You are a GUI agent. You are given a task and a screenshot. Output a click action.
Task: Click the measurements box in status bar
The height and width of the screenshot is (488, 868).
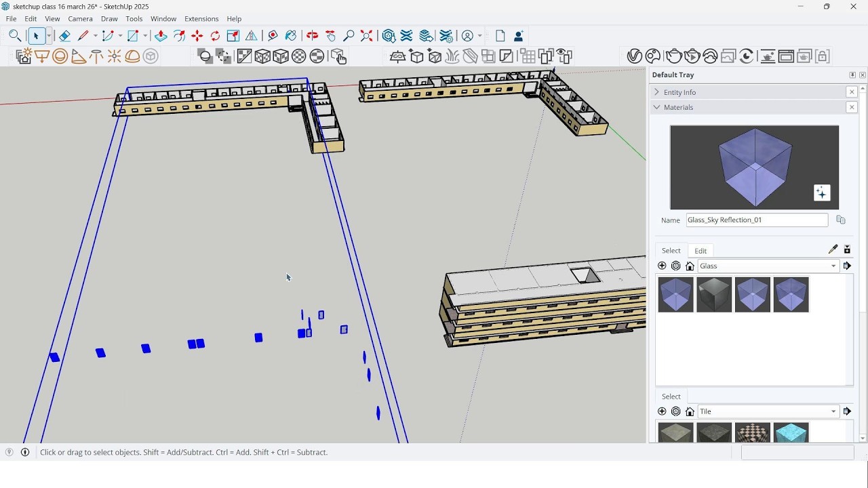click(797, 453)
